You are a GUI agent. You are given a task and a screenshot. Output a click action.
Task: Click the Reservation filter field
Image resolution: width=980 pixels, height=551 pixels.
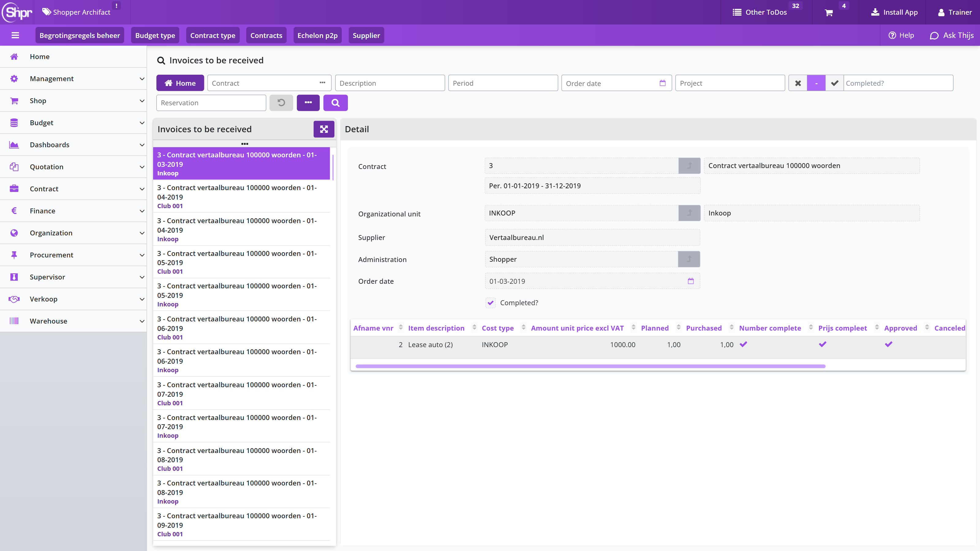pyautogui.click(x=211, y=103)
